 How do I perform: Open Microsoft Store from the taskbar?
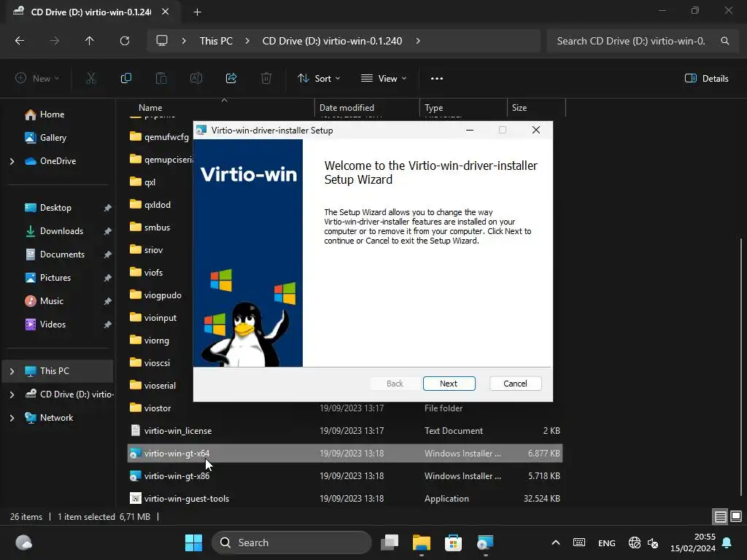click(x=453, y=542)
